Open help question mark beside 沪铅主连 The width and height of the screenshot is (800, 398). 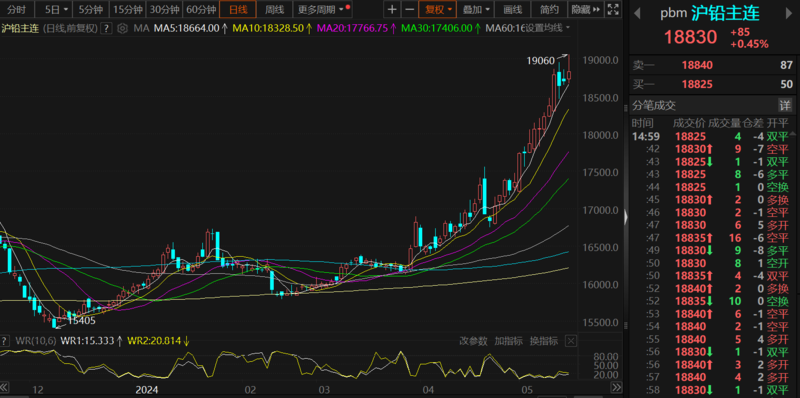106,28
